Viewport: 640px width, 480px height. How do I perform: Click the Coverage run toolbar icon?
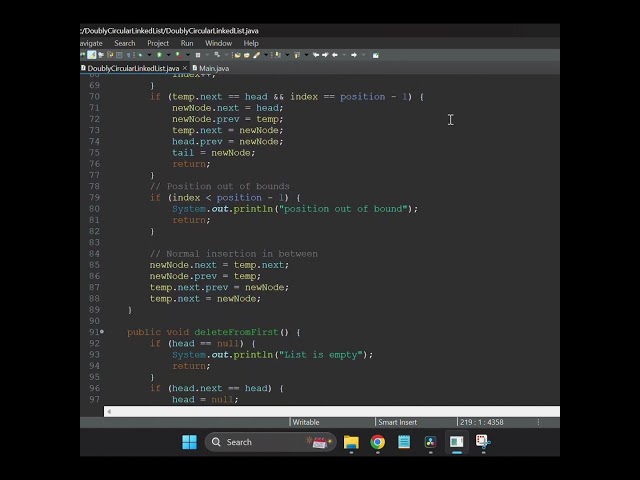179,55
